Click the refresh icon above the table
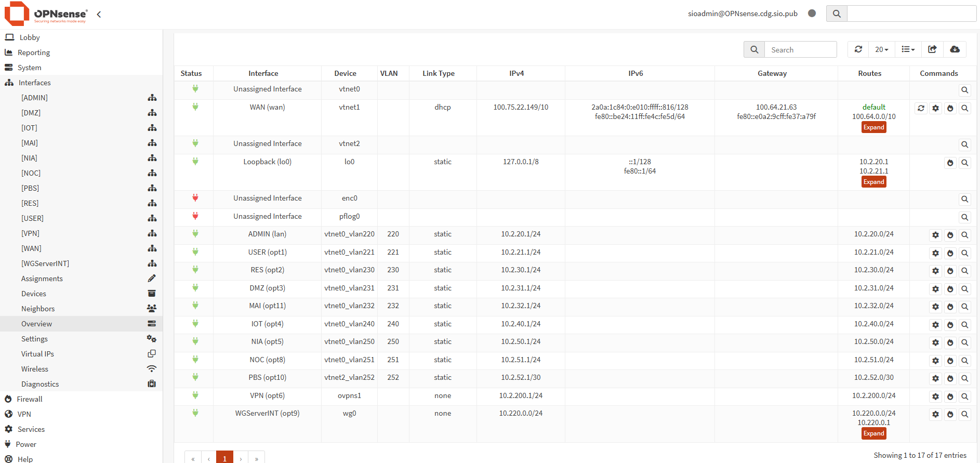The image size is (980, 463). [858, 49]
